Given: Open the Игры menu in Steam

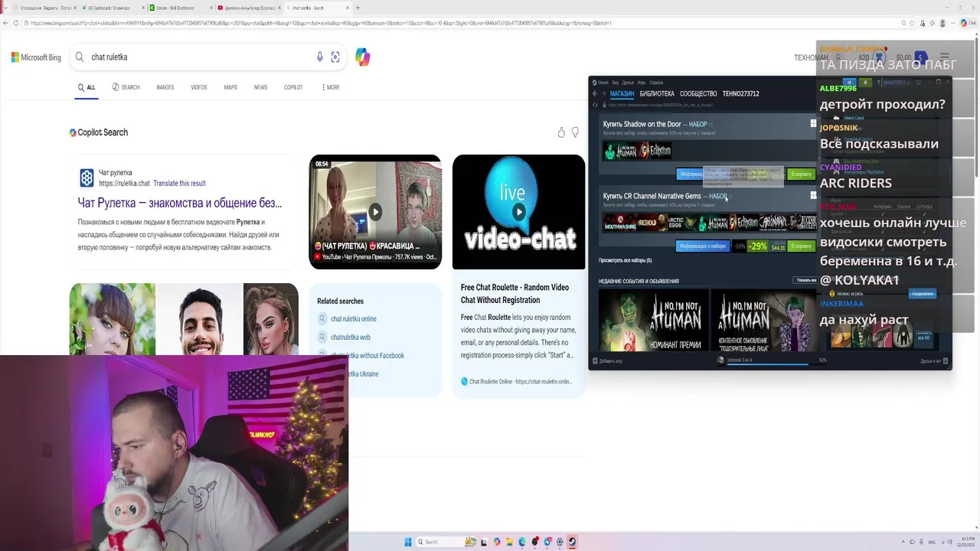Looking at the screenshot, I should point(641,83).
